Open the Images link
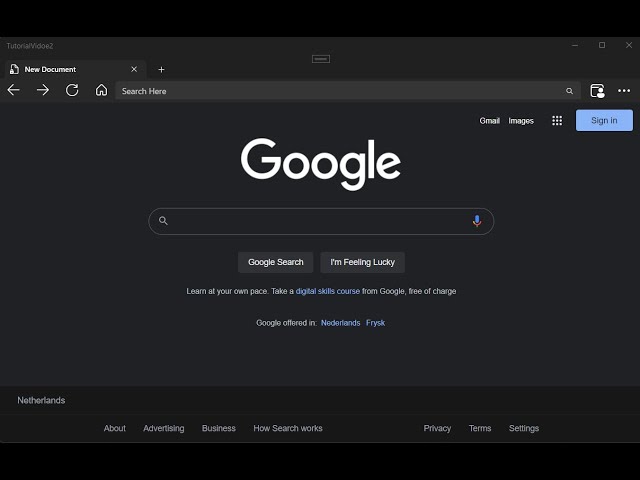Image resolution: width=640 pixels, height=480 pixels. (521, 121)
